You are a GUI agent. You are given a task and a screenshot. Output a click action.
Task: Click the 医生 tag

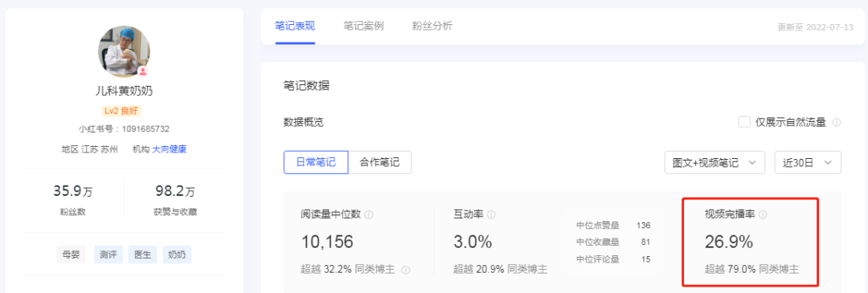click(142, 254)
